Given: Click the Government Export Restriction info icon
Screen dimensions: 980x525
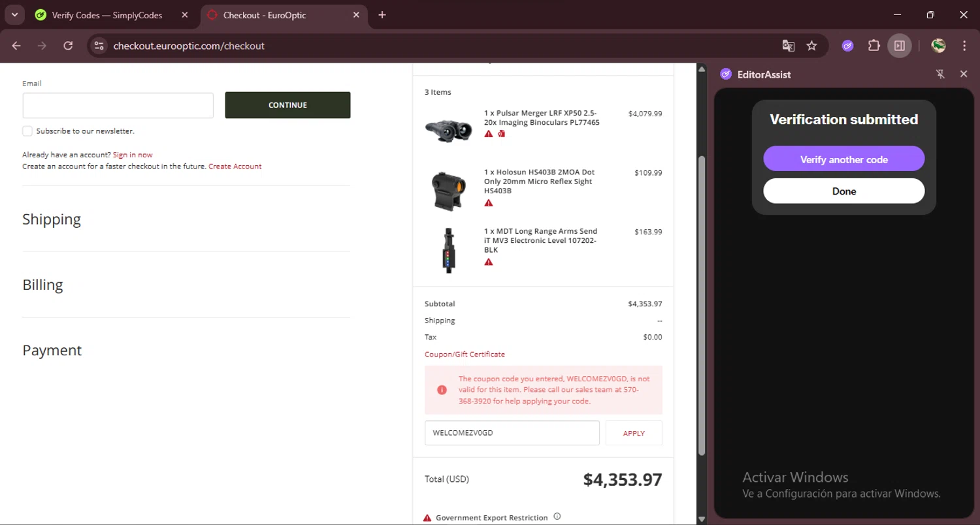Looking at the screenshot, I should pyautogui.click(x=557, y=517).
